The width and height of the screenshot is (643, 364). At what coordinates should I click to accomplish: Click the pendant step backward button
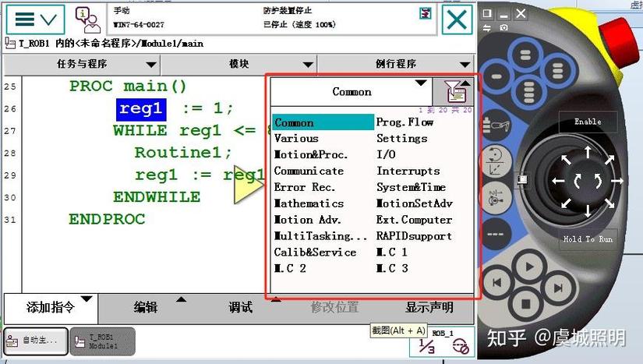click(x=497, y=282)
